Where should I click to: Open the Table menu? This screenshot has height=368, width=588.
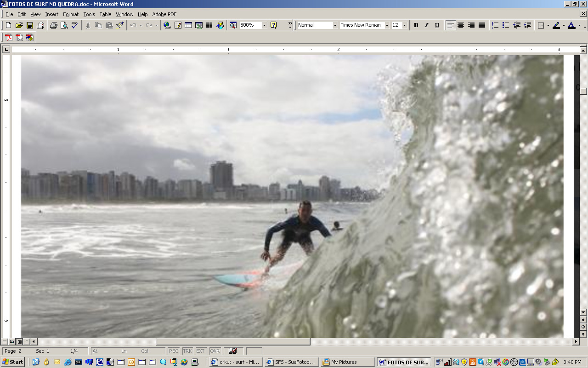[x=105, y=14]
